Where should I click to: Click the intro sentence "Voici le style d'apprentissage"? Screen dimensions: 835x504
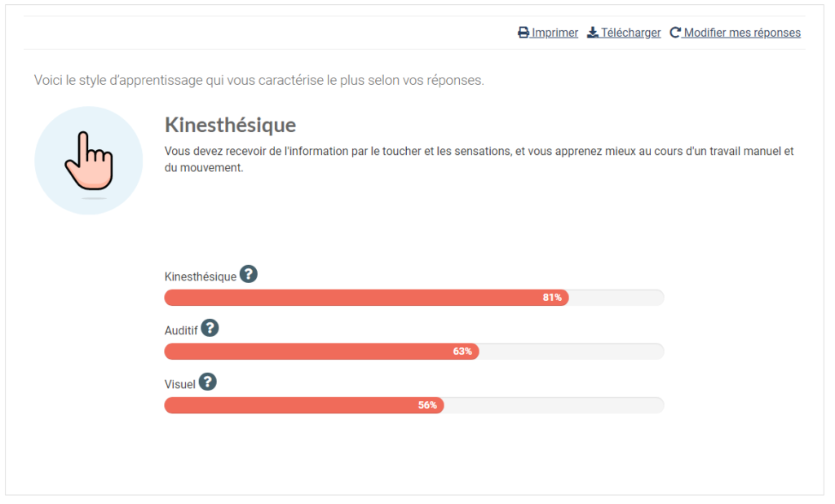point(259,80)
